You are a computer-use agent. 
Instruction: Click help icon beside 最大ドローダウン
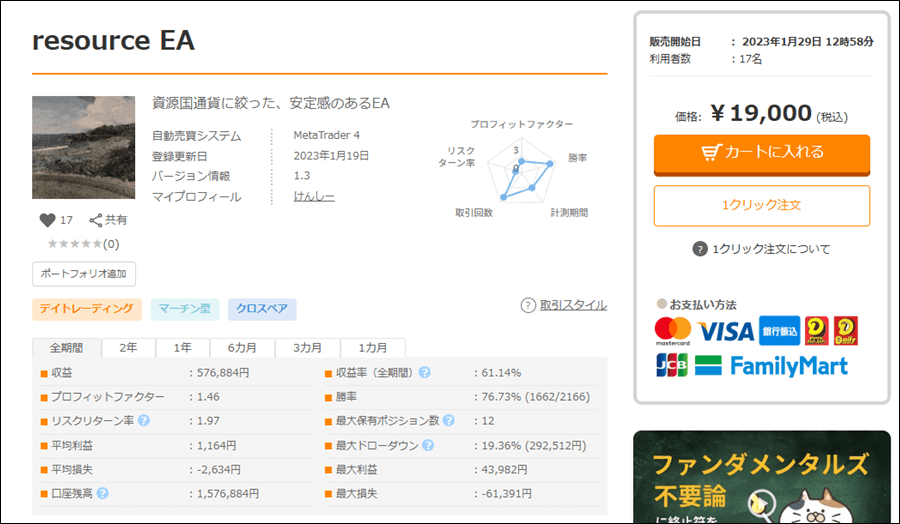[425, 445]
